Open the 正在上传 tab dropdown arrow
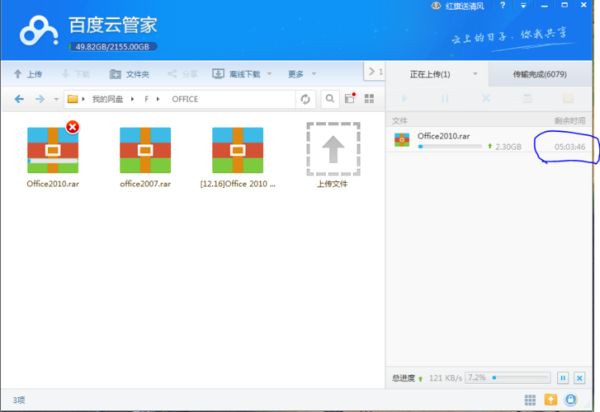The image size is (600, 412). pos(475,74)
